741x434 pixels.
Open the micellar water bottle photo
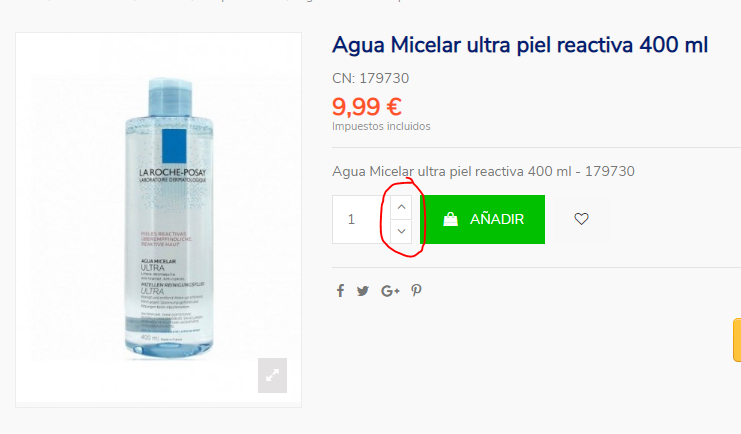[168, 218]
